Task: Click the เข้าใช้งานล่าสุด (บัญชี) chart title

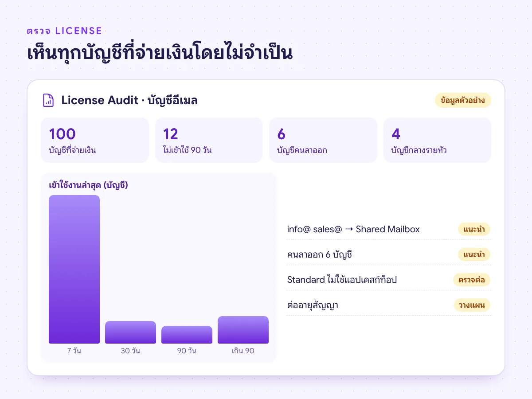Action: point(88,185)
